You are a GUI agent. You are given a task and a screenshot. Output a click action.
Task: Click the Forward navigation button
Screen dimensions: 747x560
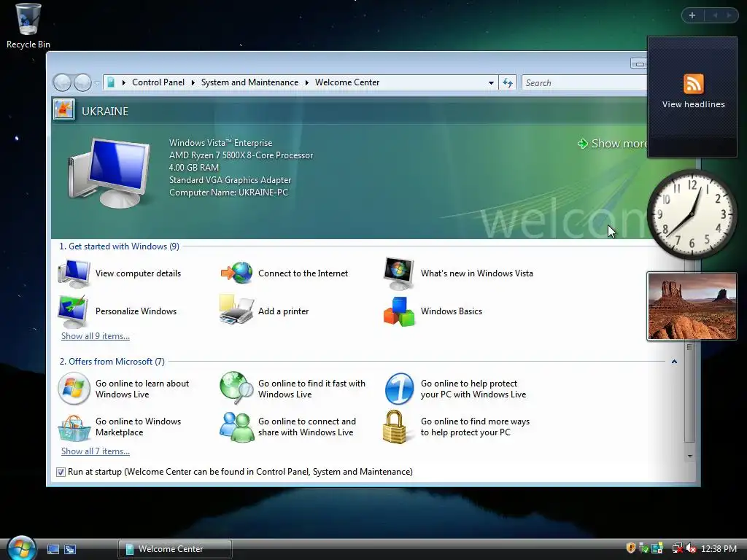(x=83, y=83)
